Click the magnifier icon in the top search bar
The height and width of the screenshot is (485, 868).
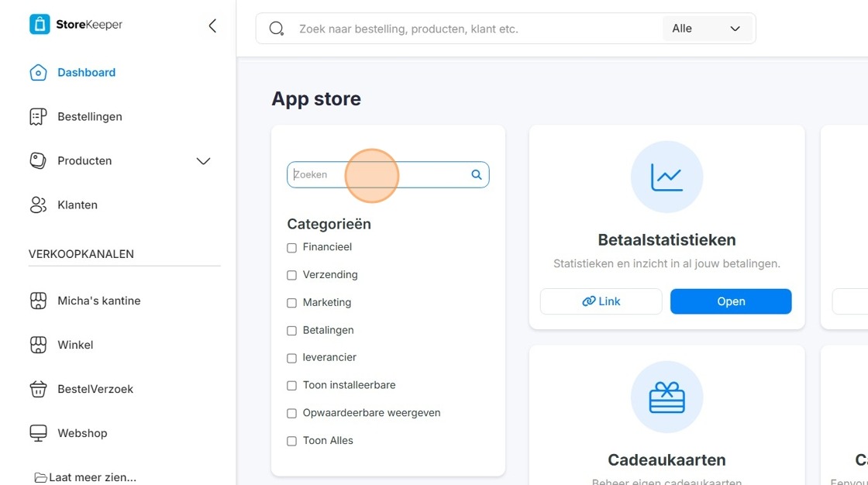[x=276, y=28]
